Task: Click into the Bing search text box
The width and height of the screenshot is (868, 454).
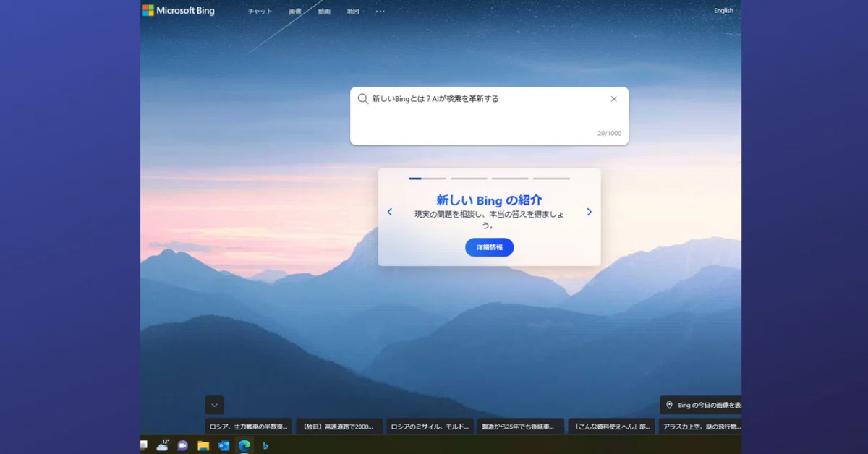Action: (489, 116)
